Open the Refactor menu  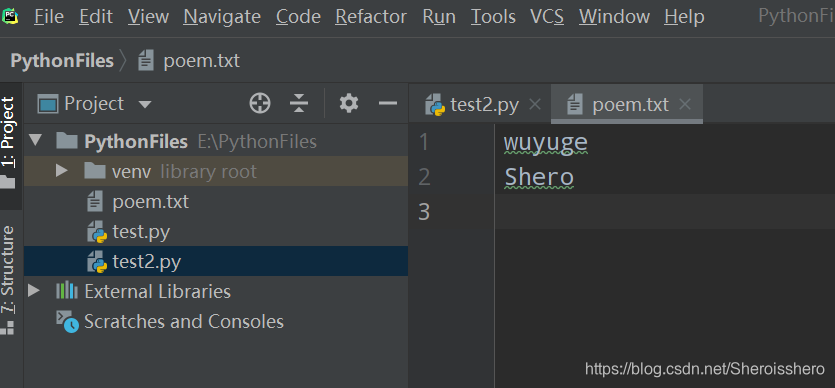(x=371, y=17)
